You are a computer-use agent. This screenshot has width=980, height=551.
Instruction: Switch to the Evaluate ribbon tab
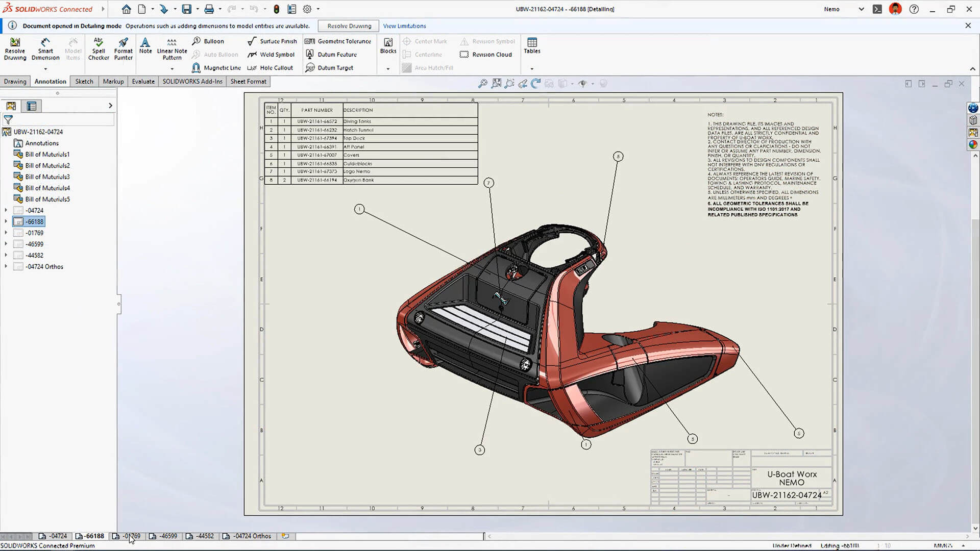click(143, 82)
